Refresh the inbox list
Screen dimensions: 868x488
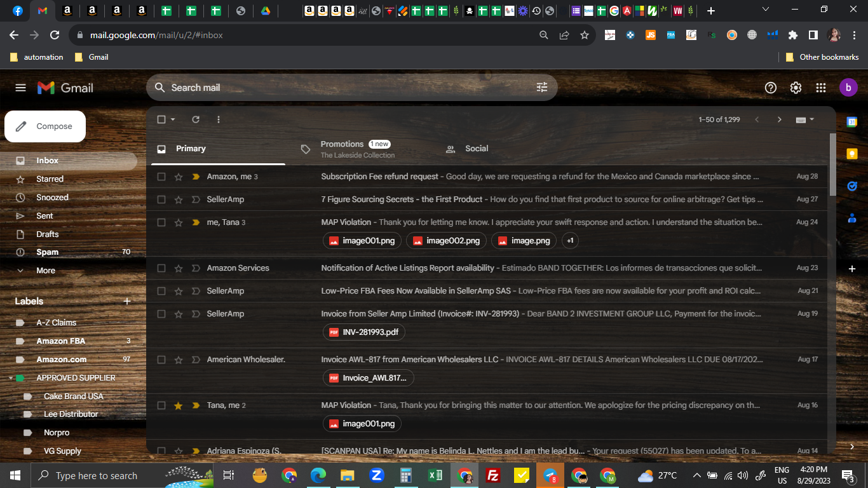point(196,119)
